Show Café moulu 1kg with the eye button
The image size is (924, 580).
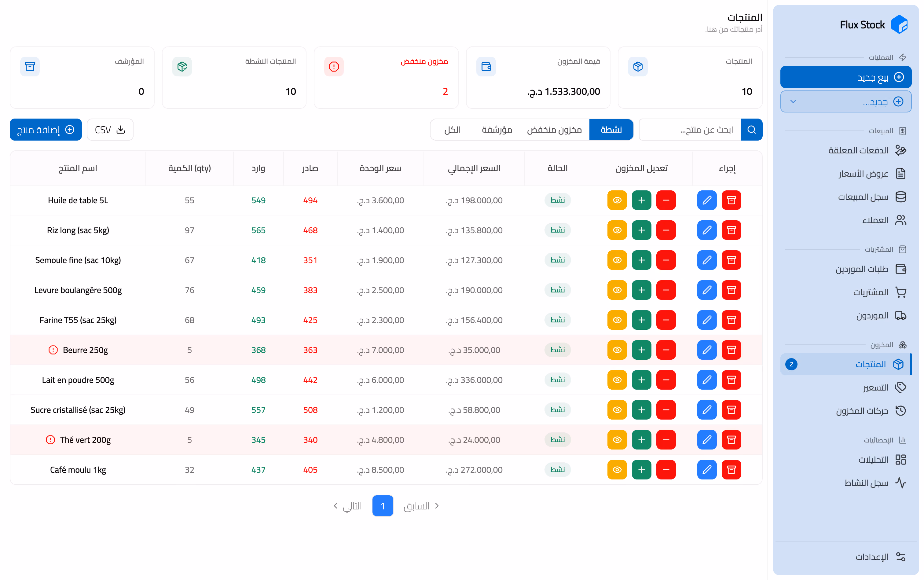(x=617, y=469)
